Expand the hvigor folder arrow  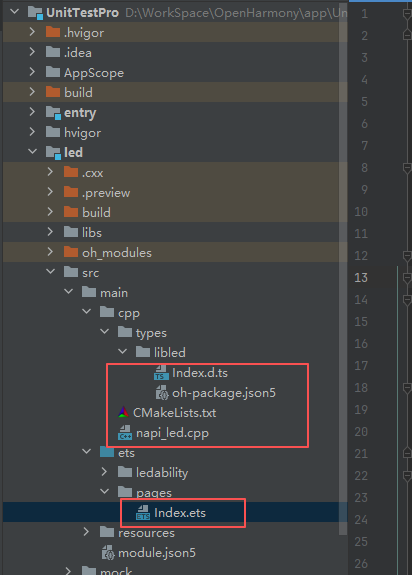32,132
